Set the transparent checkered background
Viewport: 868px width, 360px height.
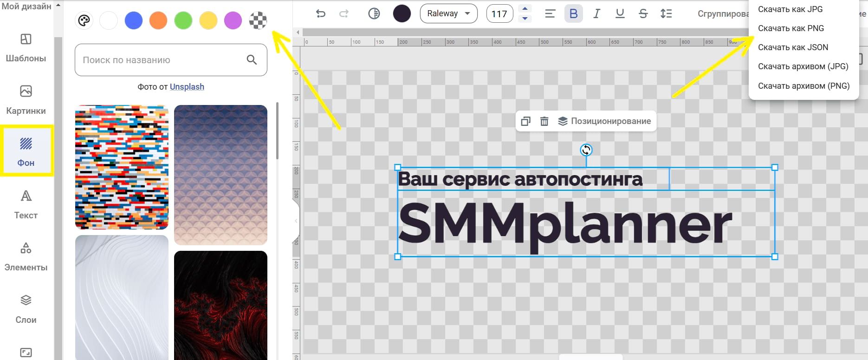tap(258, 20)
